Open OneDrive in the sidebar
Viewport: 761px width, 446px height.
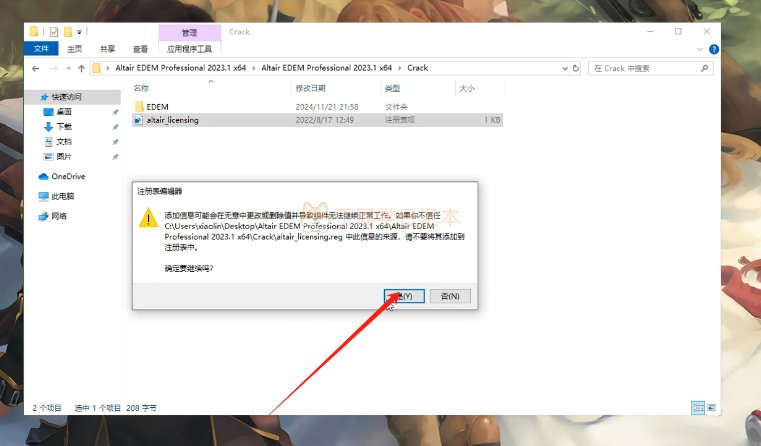68,176
